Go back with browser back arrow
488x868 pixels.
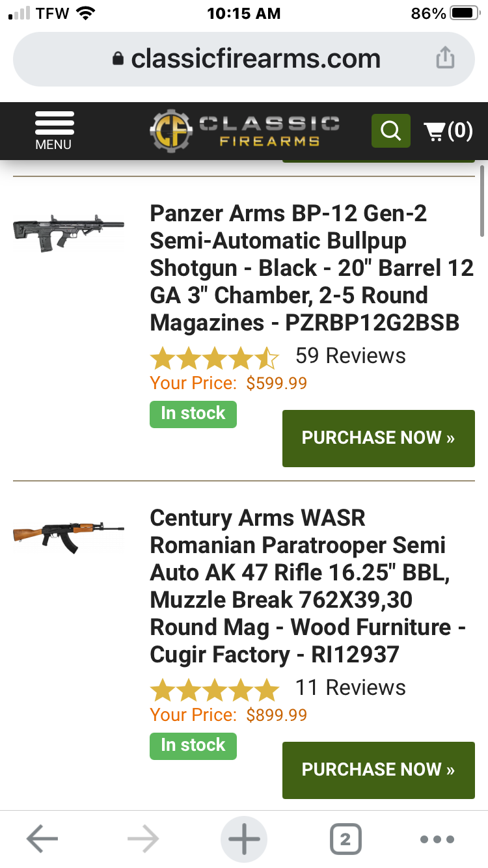[42, 839]
